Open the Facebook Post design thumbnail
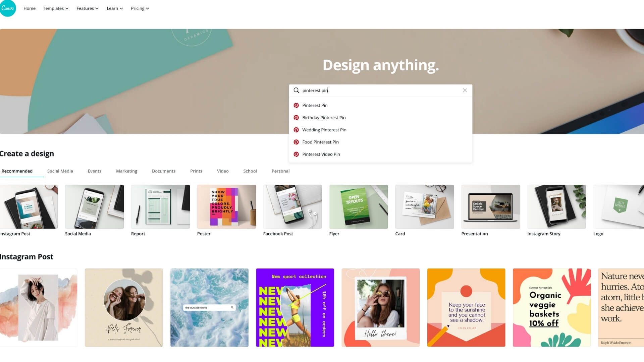Viewport: 644px width, 362px height. 292,207
